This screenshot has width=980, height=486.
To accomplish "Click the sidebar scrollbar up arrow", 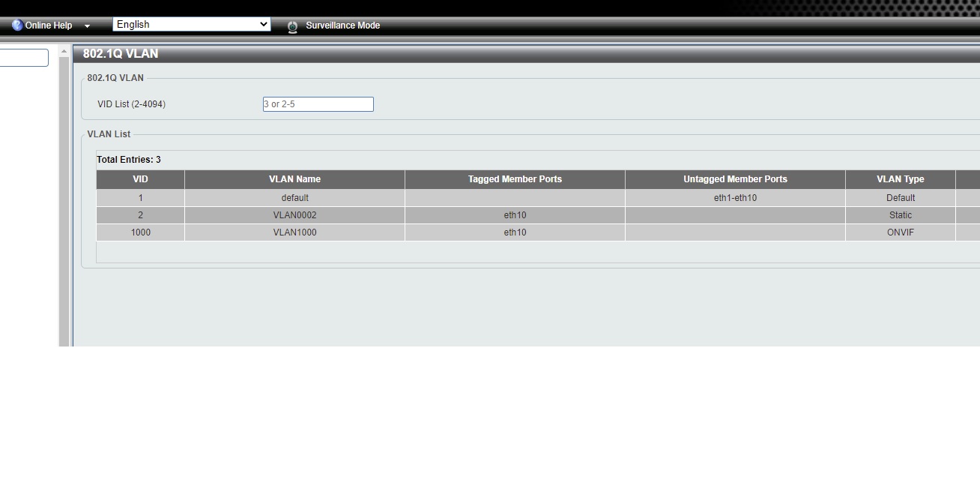I will tap(64, 52).
